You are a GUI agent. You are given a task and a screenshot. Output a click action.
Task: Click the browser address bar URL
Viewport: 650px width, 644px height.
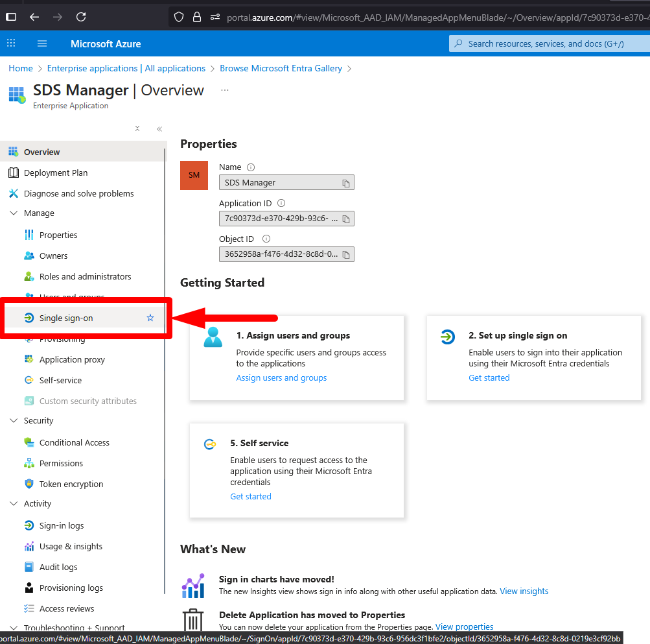point(438,18)
